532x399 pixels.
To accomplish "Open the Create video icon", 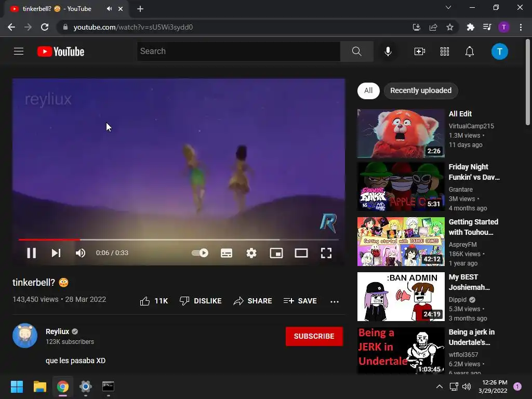I will [x=420, y=51].
